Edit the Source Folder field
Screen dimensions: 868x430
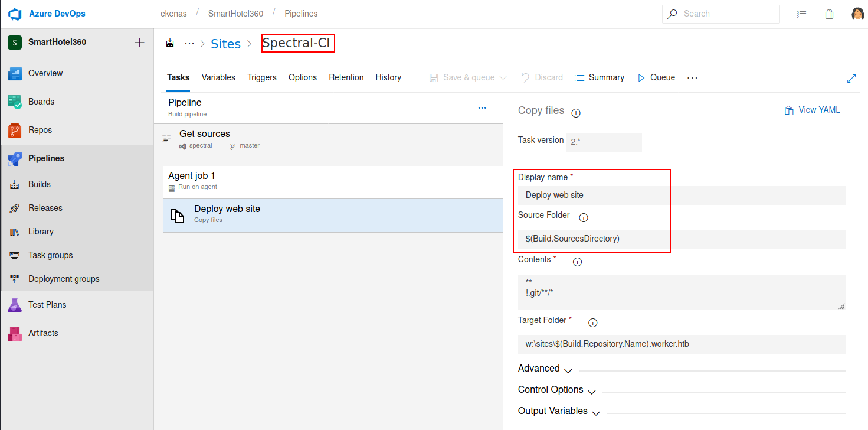coord(682,239)
